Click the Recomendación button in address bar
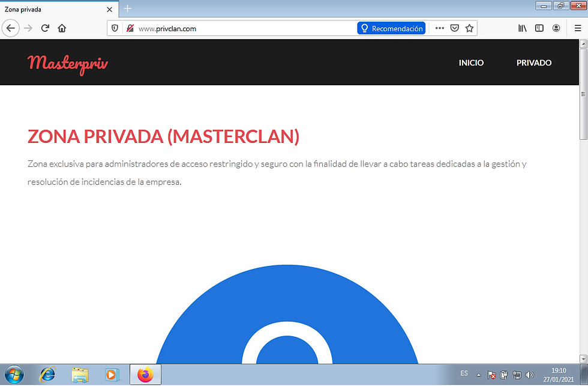The image size is (588, 386). 391,28
